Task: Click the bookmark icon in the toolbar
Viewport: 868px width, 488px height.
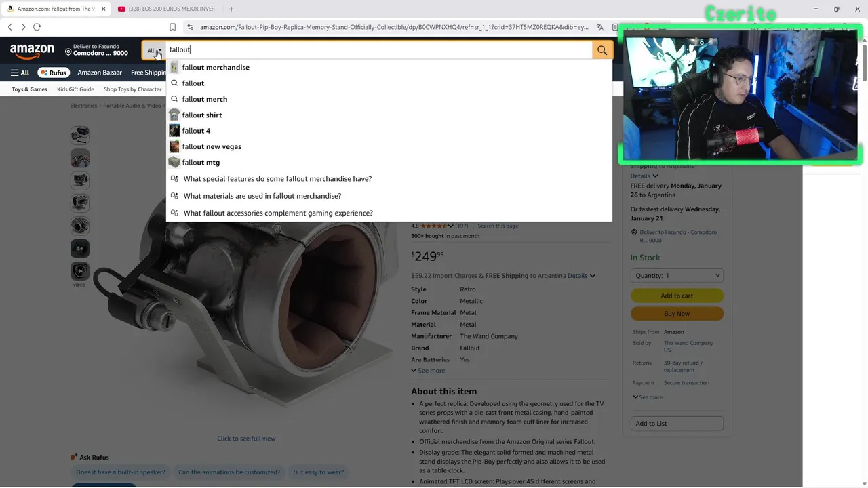Action: (172, 27)
